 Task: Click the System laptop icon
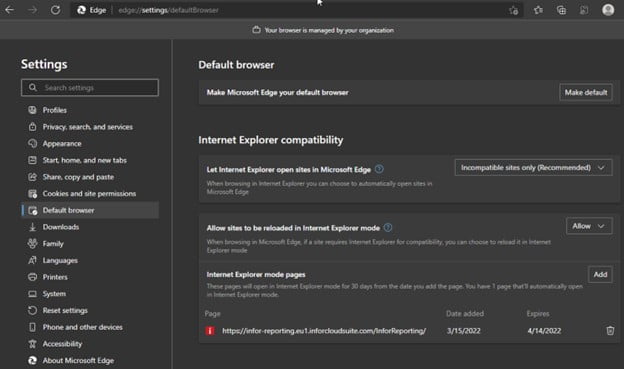pos(32,294)
